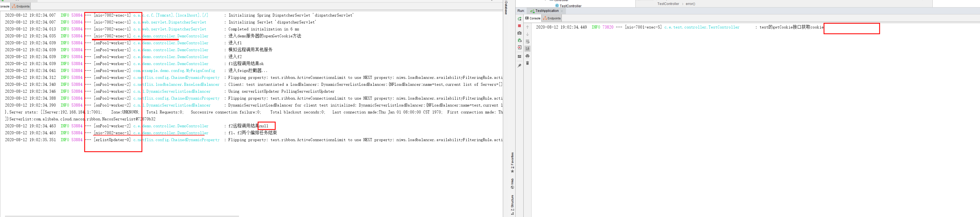Click 'Using serverListUpdater PollingServerListUpdater' message

click(282, 91)
